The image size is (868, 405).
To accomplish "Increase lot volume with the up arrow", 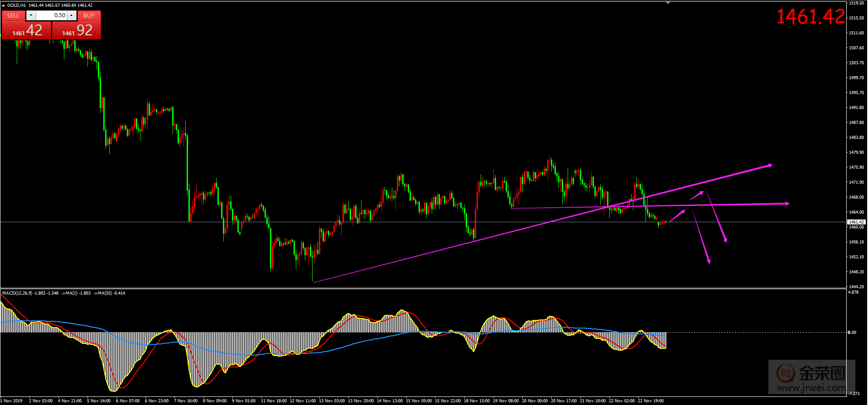I will (71, 15).
